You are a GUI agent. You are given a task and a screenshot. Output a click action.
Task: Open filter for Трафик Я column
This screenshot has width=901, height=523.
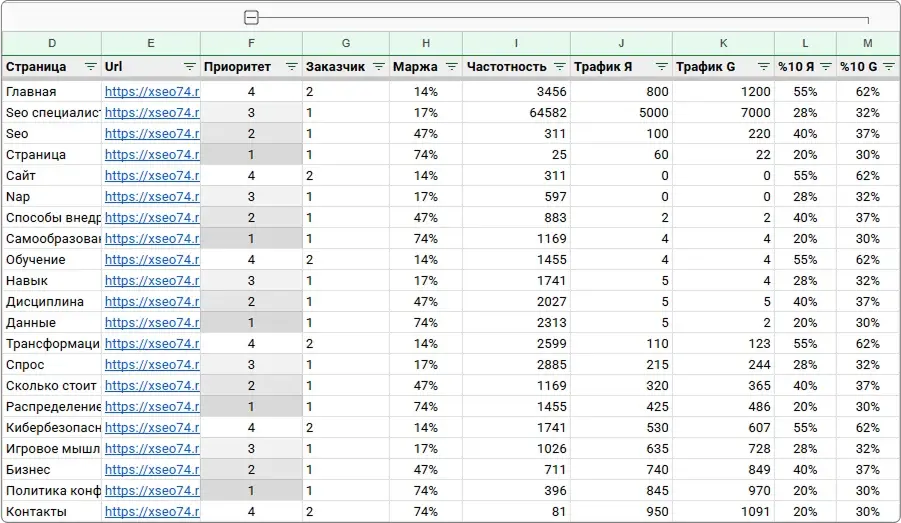click(662, 67)
